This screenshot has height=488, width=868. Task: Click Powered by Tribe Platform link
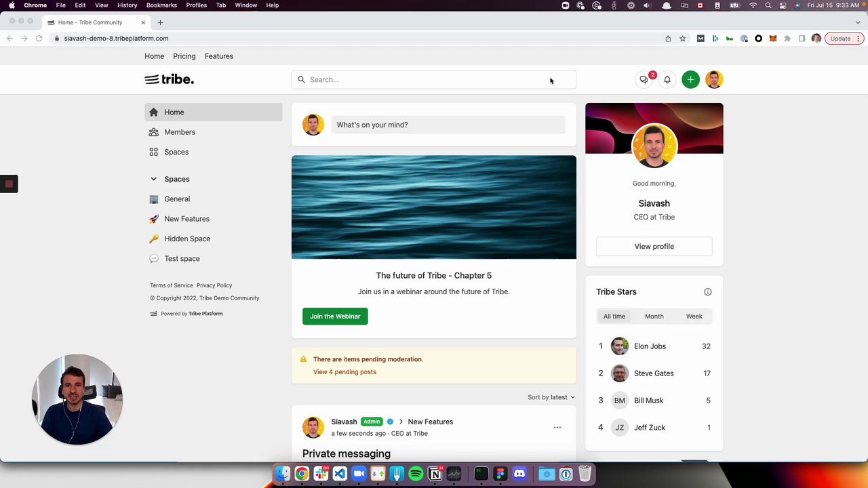(x=186, y=314)
